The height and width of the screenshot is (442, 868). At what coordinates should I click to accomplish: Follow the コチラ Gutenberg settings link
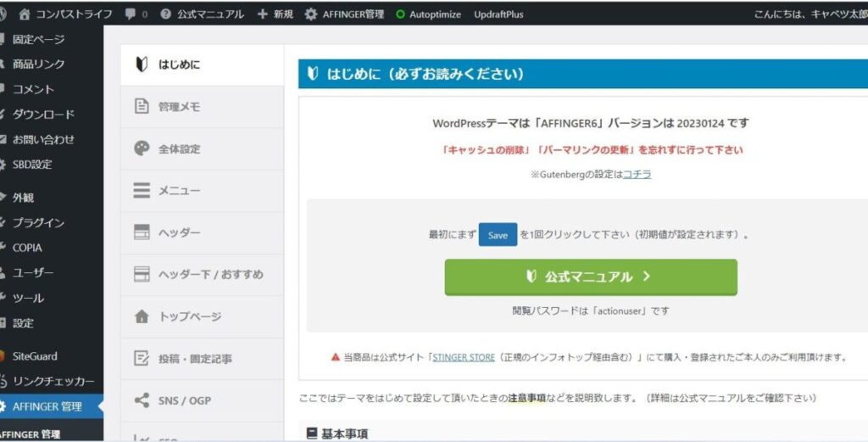point(637,175)
